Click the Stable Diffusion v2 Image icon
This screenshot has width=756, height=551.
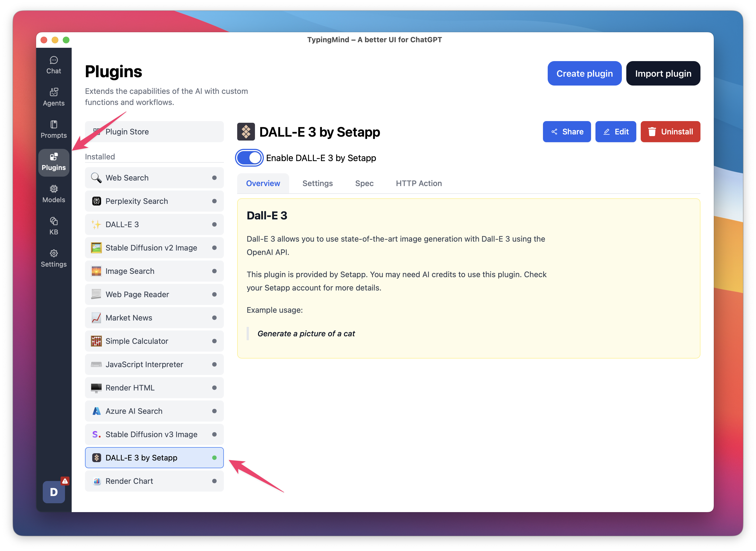click(x=96, y=248)
